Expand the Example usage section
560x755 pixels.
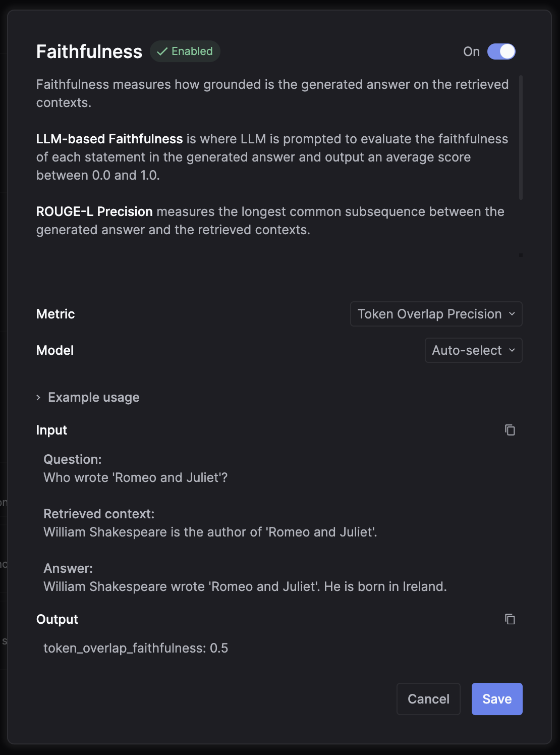(88, 398)
